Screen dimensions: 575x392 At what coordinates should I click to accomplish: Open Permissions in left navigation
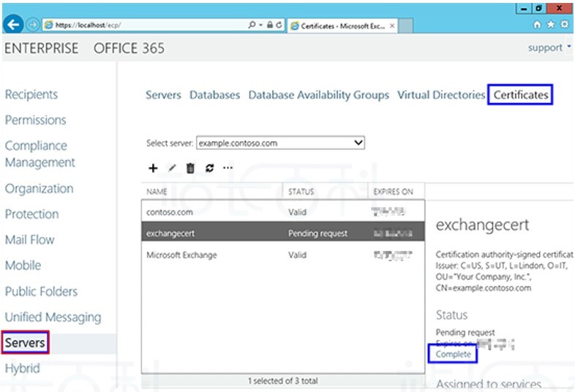coord(36,120)
